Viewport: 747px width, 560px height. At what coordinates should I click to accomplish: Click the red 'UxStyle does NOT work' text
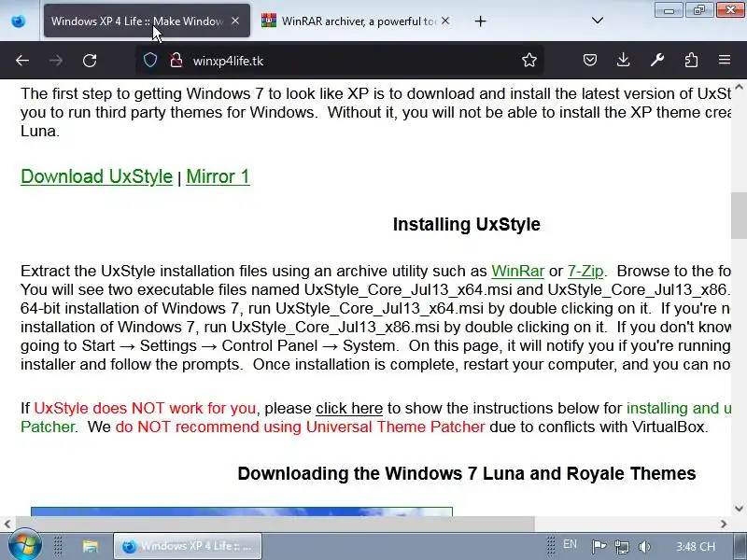pyautogui.click(x=145, y=408)
